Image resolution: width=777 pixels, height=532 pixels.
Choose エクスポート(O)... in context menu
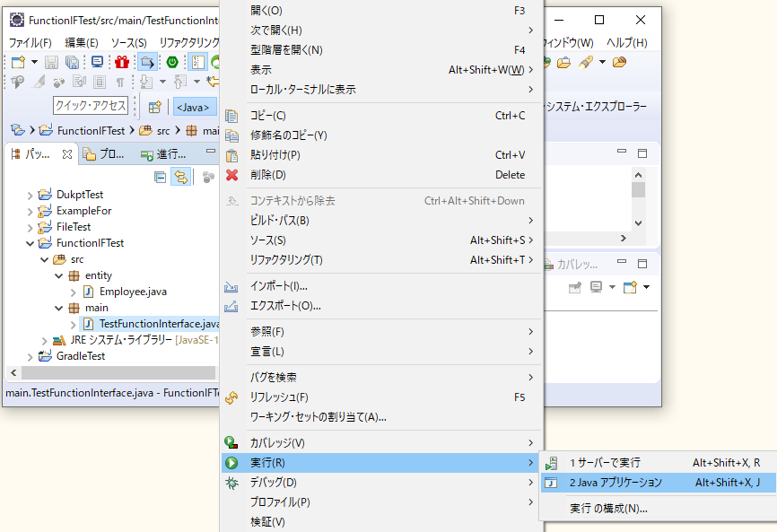[382, 306]
